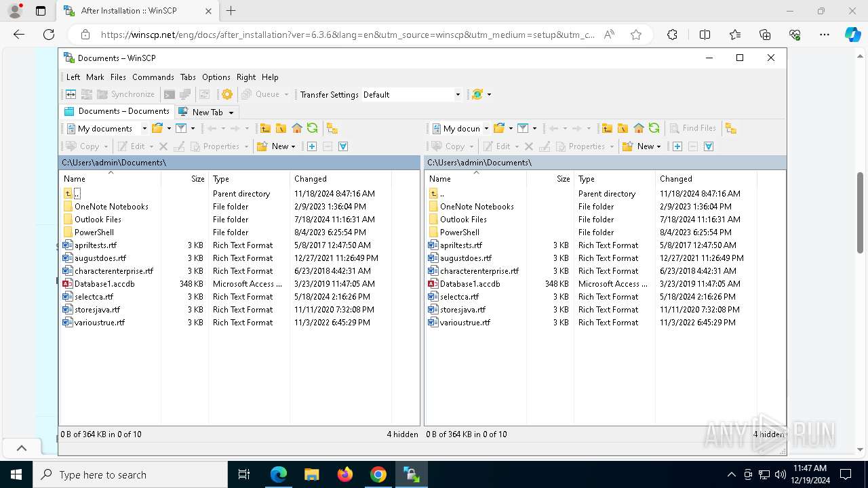Sort left panel by Changed column header
The height and width of the screenshot is (488, 868).
[311, 179]
